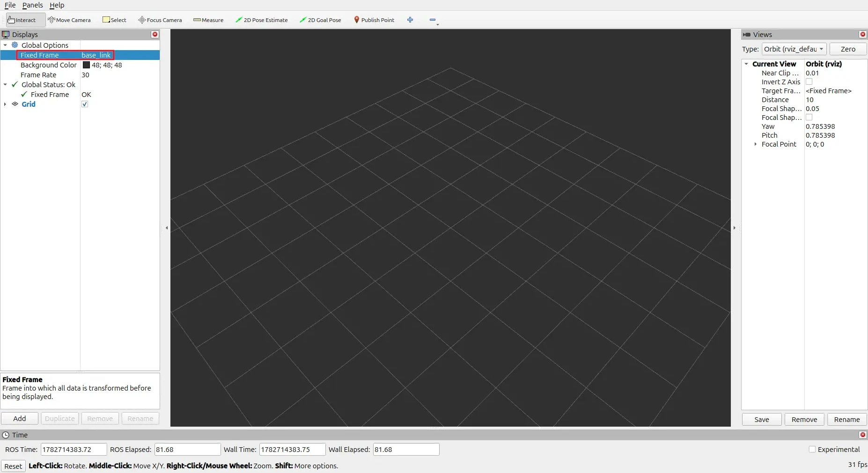The image size is (868, 473).
Task: Collapse the left Displays panel arrow
Action: 167,228
